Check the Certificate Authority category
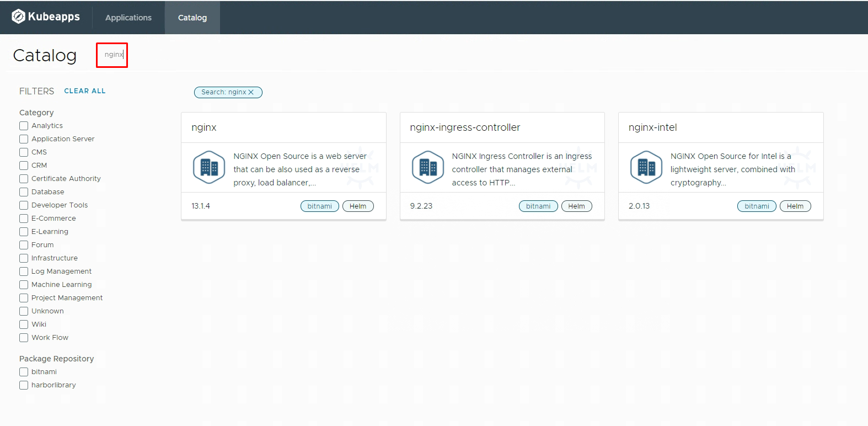The image size is (868, 426). coord(24,179)
